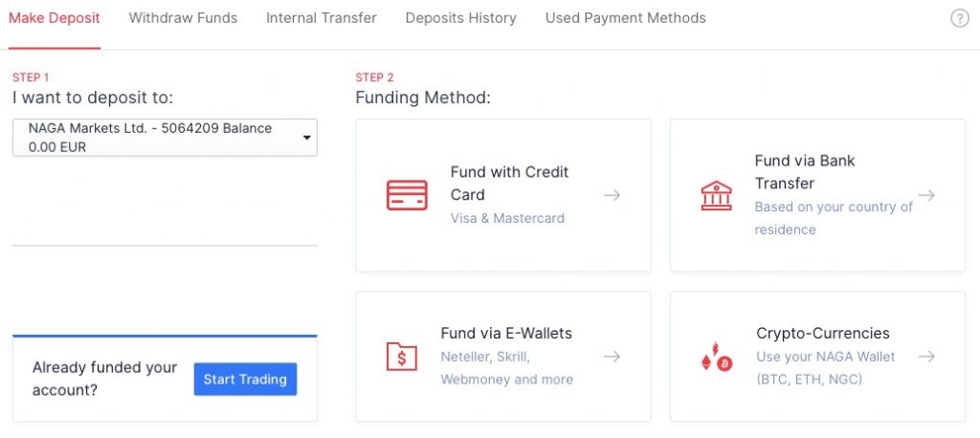Select the Make Deposit tab
Image resolution: width=980 pixels, height=438 pixels.
[55, 18]
